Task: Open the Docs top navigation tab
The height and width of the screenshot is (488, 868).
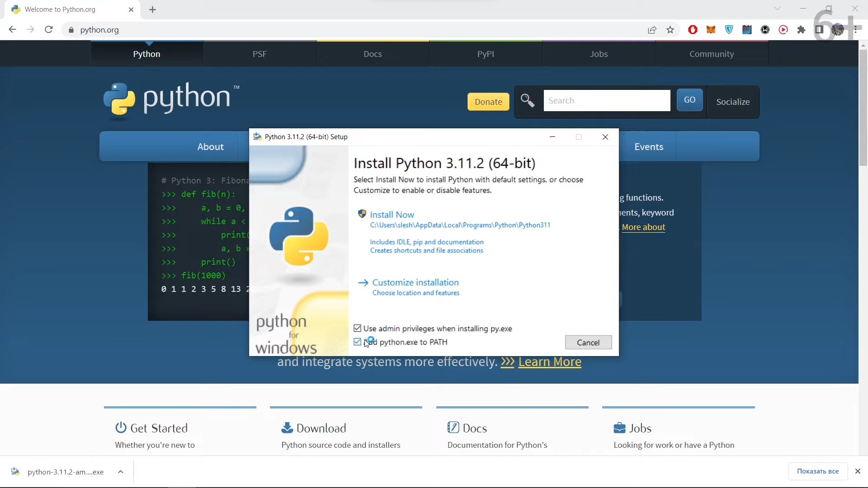Action: click(373, 54)
